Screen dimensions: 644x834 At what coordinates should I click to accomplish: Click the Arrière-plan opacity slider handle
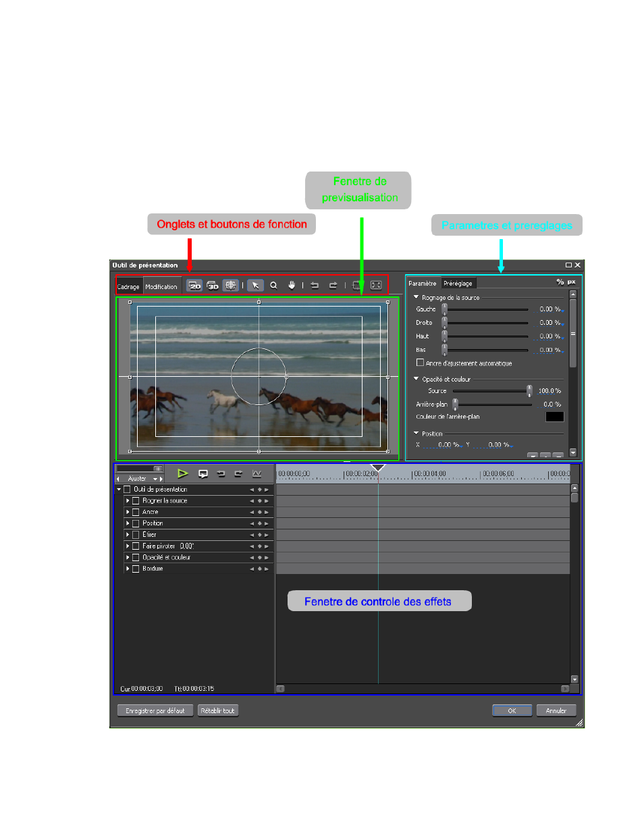[455, 404]
